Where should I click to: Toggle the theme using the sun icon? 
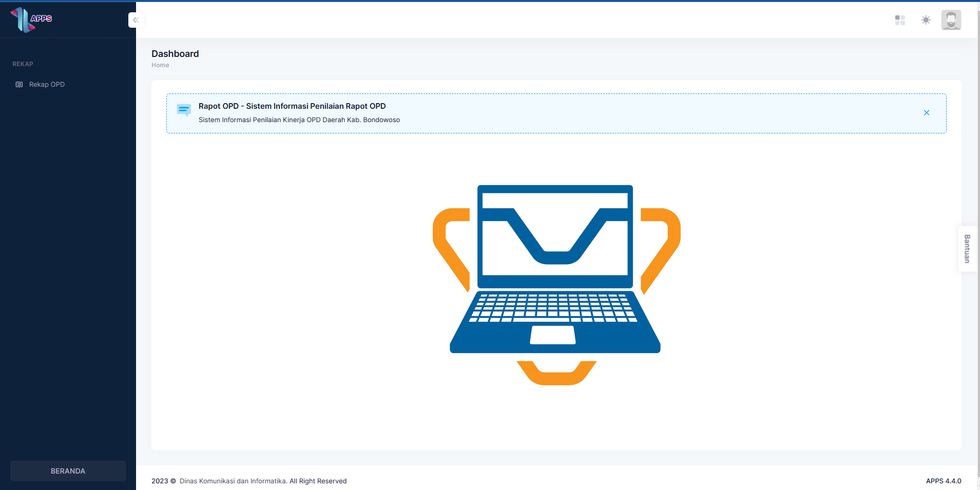point(926,20)
